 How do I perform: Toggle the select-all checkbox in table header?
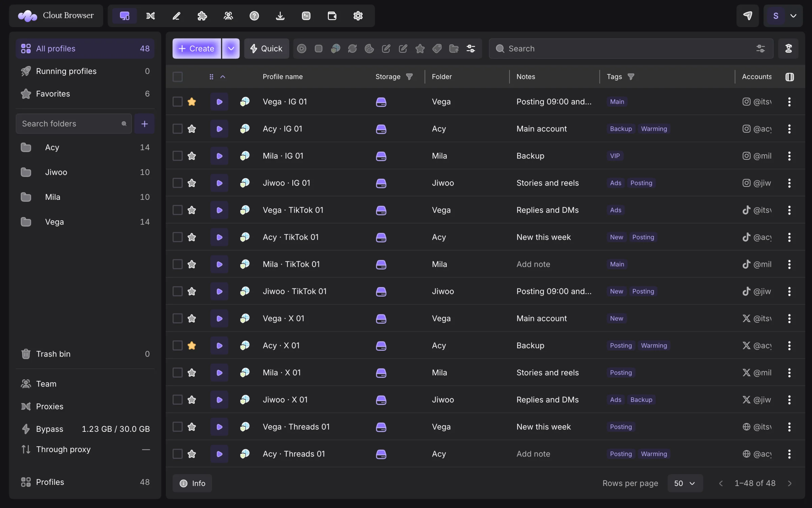click(x=178, y=77)
